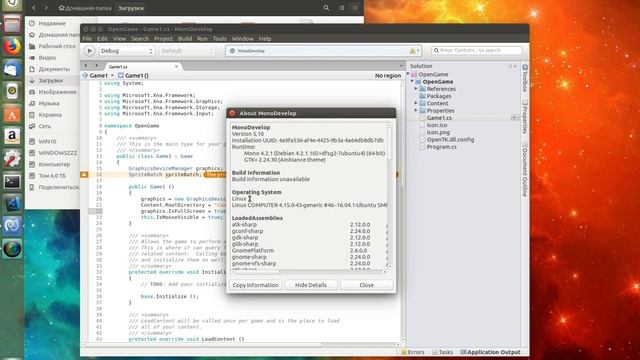The image size is (640, 360).
Task: Open the Project menu
Action: tap(163, 39)
